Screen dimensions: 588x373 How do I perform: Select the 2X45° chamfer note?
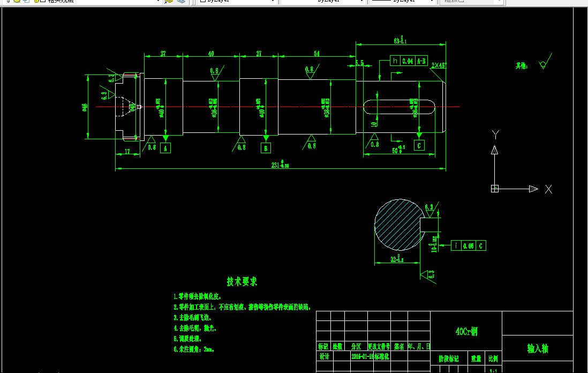pos(439,65)
